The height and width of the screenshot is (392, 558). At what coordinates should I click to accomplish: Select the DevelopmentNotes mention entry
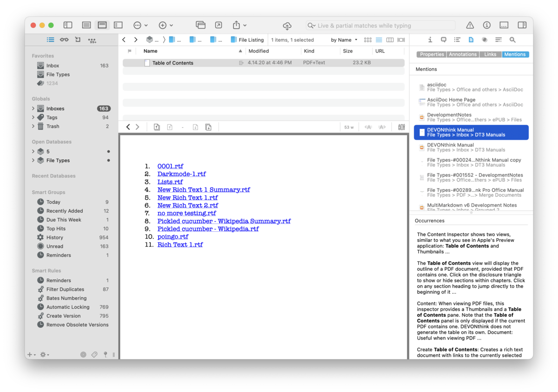click(x=472, y=117)
